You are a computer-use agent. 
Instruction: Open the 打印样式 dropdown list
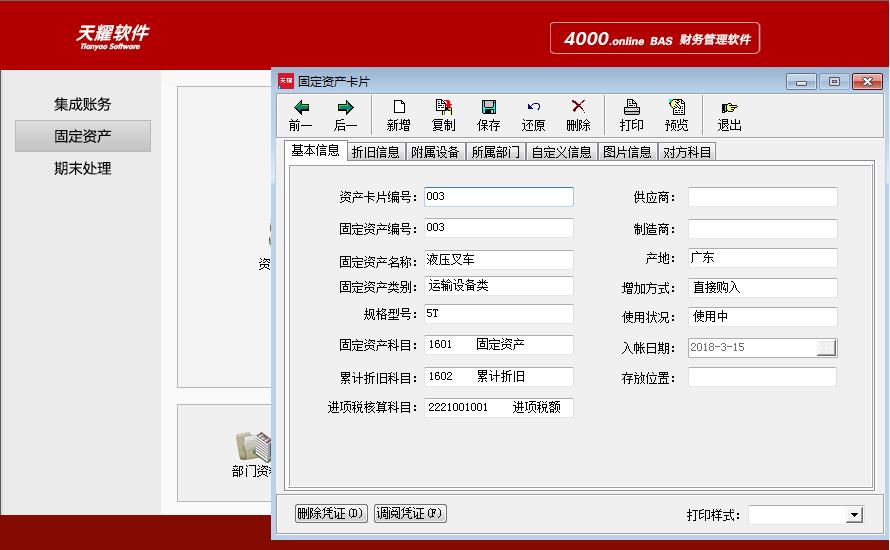pyautogui.click(x=853, y=515)
